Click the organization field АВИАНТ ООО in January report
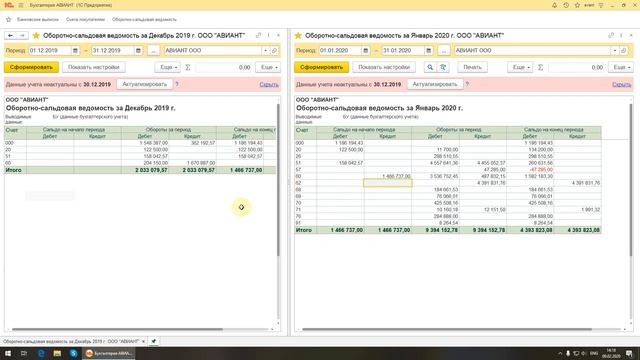Image resolution: width=640 pixels, height=360 pixels. (532, 51)
